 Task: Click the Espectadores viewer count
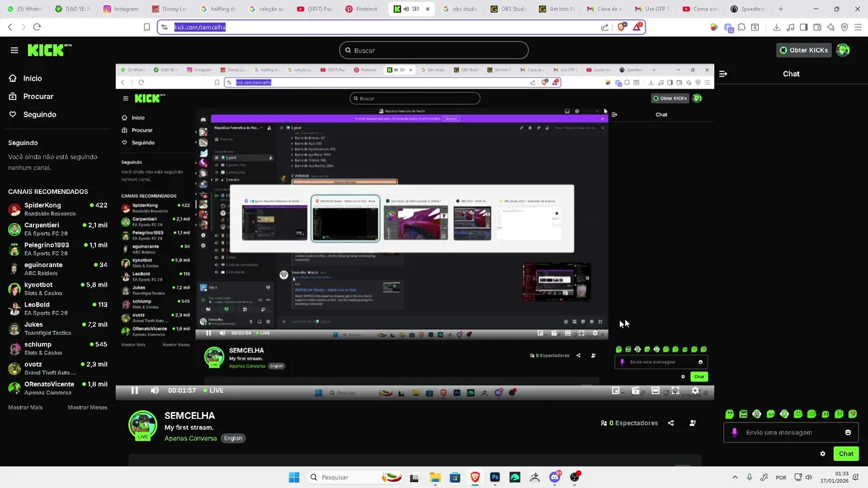[629, 423]
